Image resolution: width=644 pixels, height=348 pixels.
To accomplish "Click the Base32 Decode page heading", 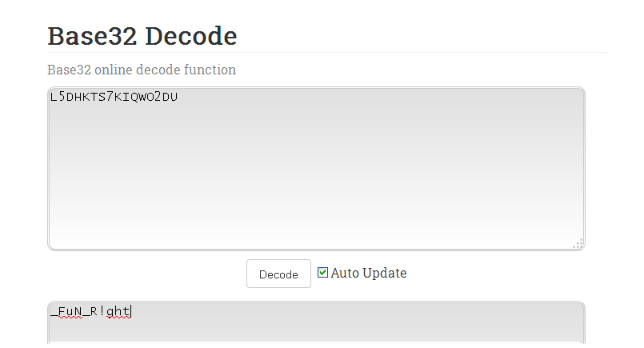I will [142, 36].
